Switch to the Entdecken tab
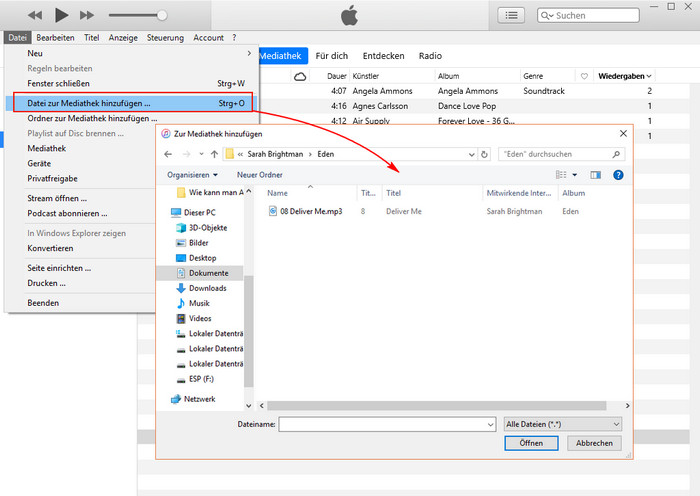The image size is (700, 496). 383,56
